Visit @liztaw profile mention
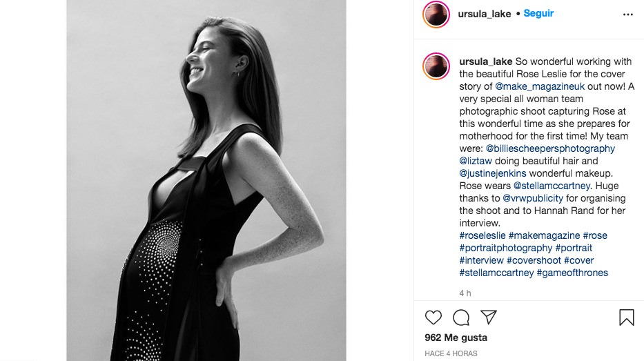 click(475, 161)
